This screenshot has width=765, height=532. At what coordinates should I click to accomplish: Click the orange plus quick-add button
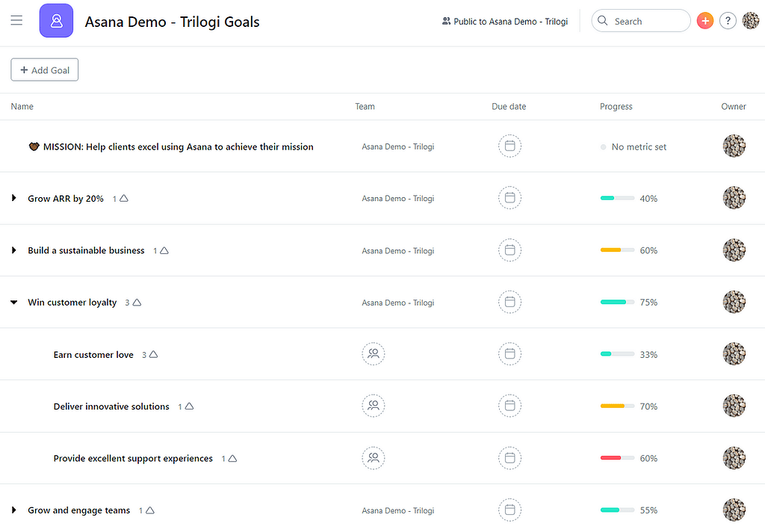[705, 21]
